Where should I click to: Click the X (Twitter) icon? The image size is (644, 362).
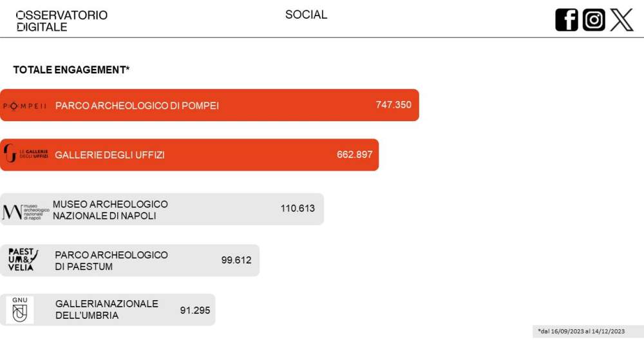[x=621, y=20]
